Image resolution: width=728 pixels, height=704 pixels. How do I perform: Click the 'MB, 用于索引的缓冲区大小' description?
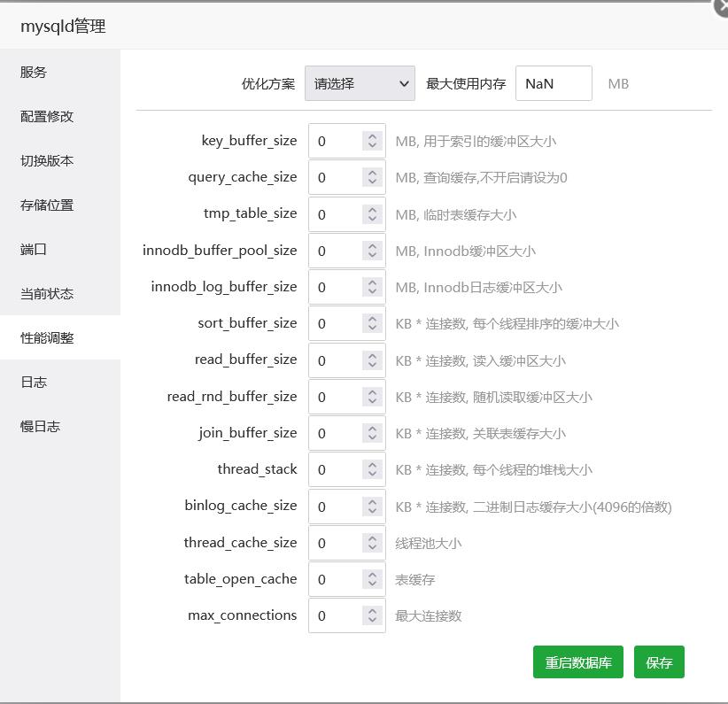point(476,141)
